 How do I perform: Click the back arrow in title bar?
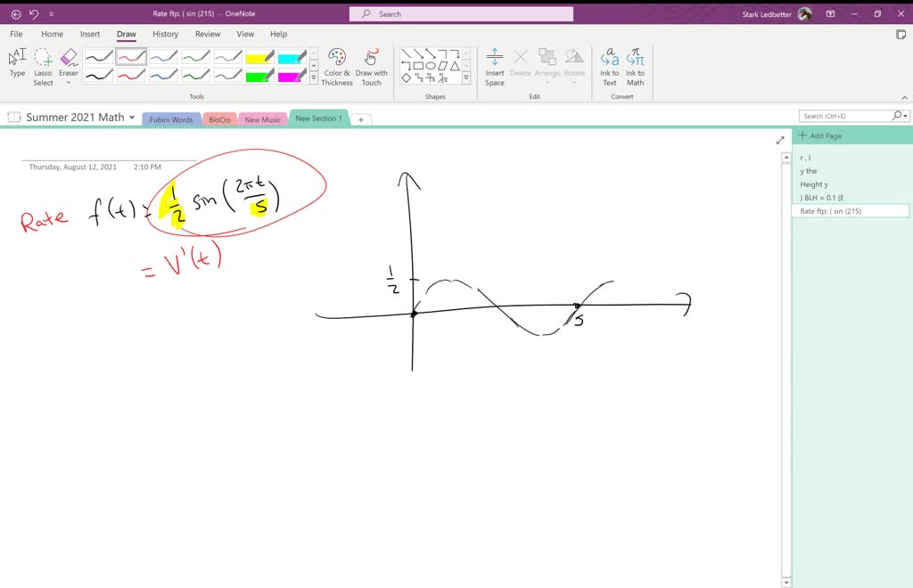[x=15, y=14]
